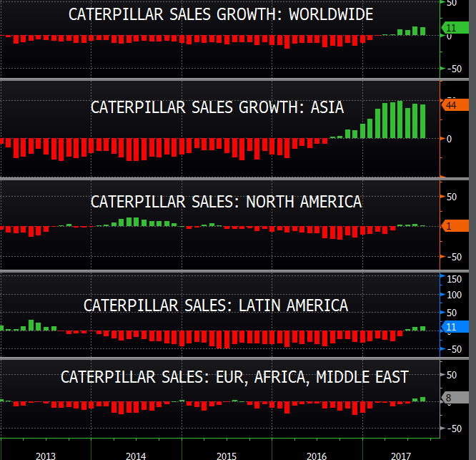The width and height of the screenshot is (476, 460).
Task: Click the -50 tick on EUR Africa Middle East axis
Action: pos(455,429)
